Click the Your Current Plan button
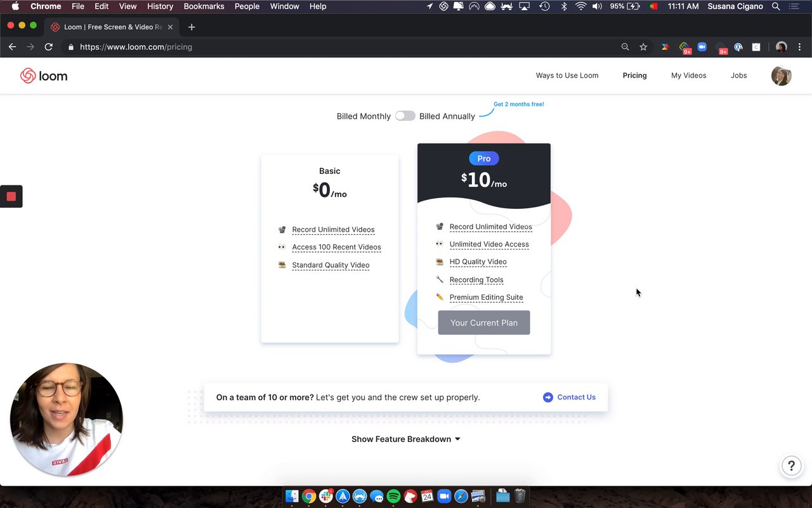 point(484,323)
